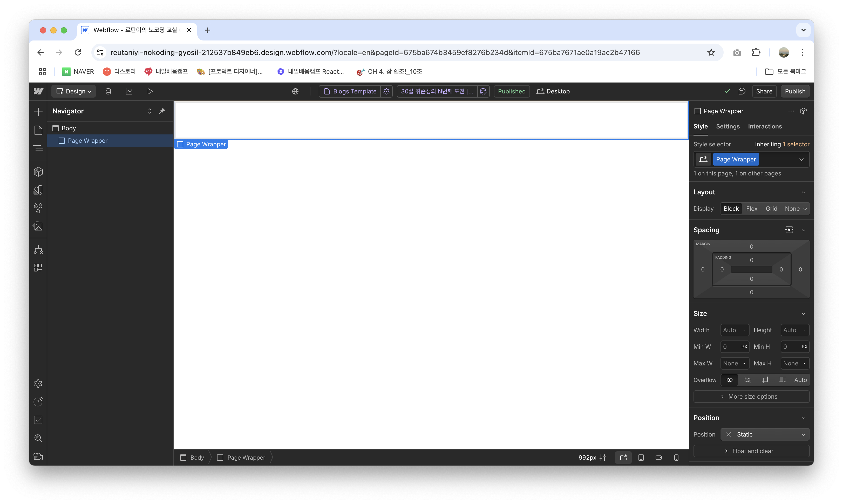Pin the Navigator panel
This screenshot has height=504, width=843.
click(162, 111)
